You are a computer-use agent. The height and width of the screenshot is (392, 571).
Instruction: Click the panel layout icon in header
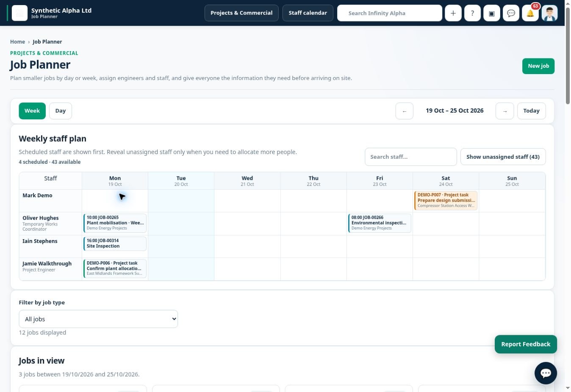tap(492, 13)
